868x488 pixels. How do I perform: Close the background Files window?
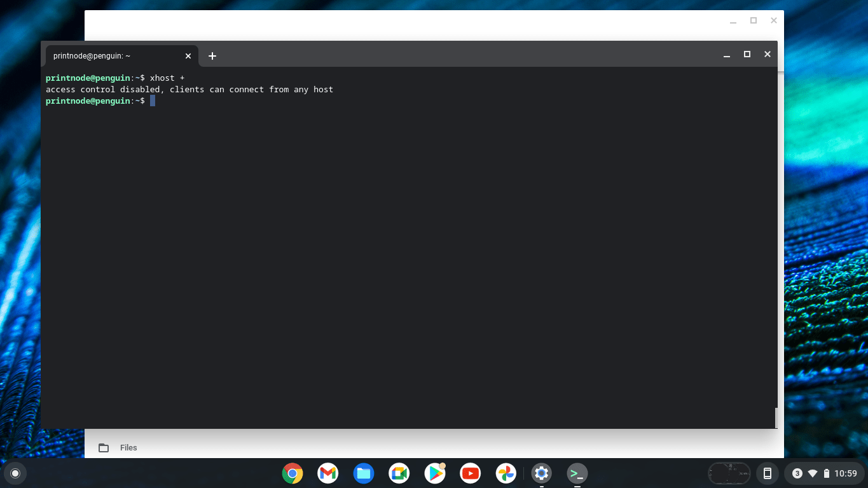coord(774,20)
